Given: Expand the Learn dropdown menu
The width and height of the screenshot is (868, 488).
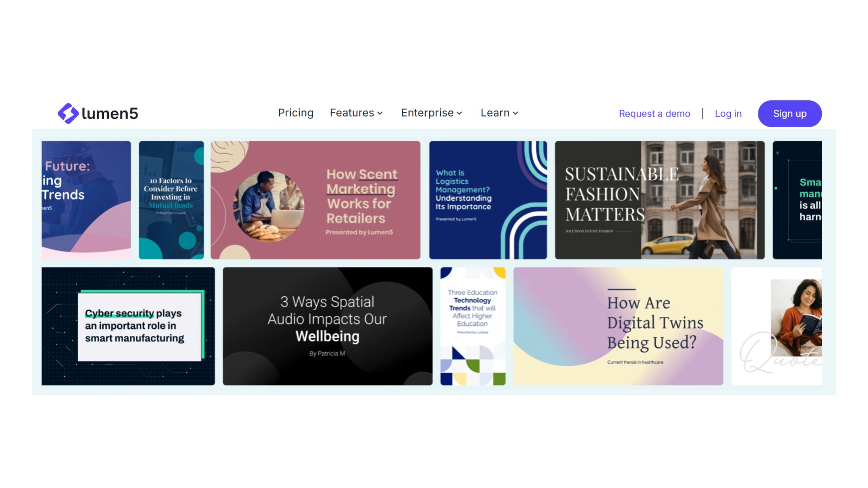Looking at the screenshot, I should tap(499, 113).
